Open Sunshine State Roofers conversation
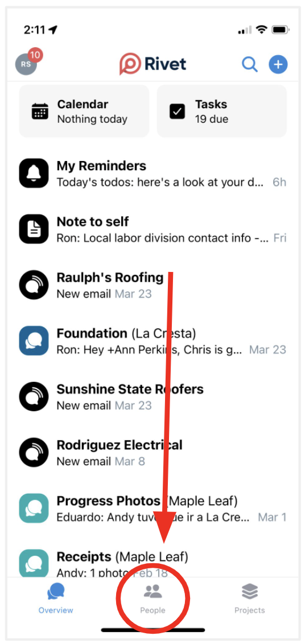 [x=152, y=397]
